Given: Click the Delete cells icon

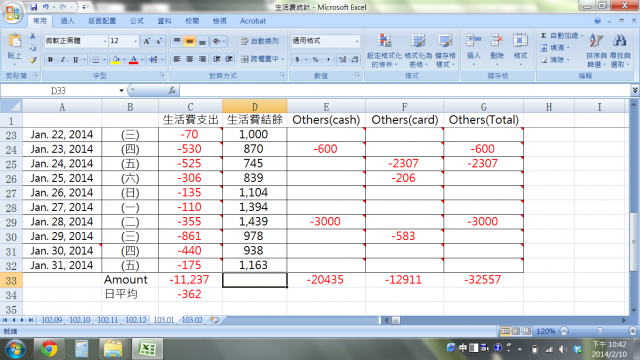Looking at the screenshot, I should click(497, 40).
